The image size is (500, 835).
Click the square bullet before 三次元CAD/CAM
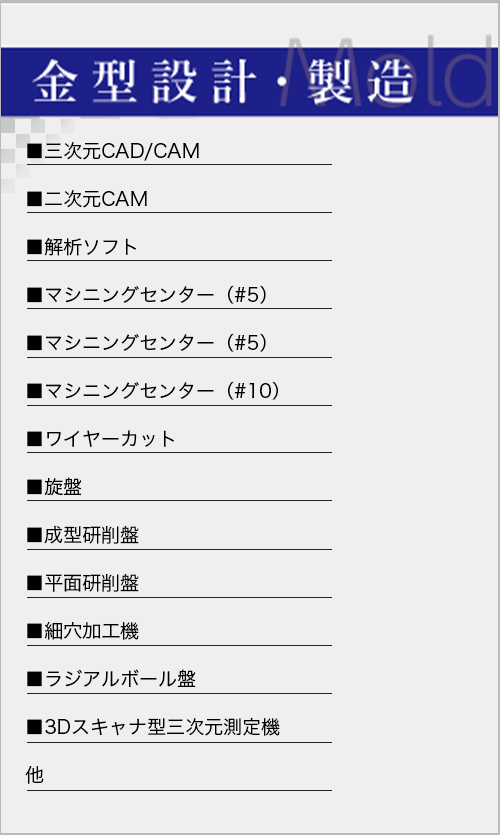coord(35,152)
